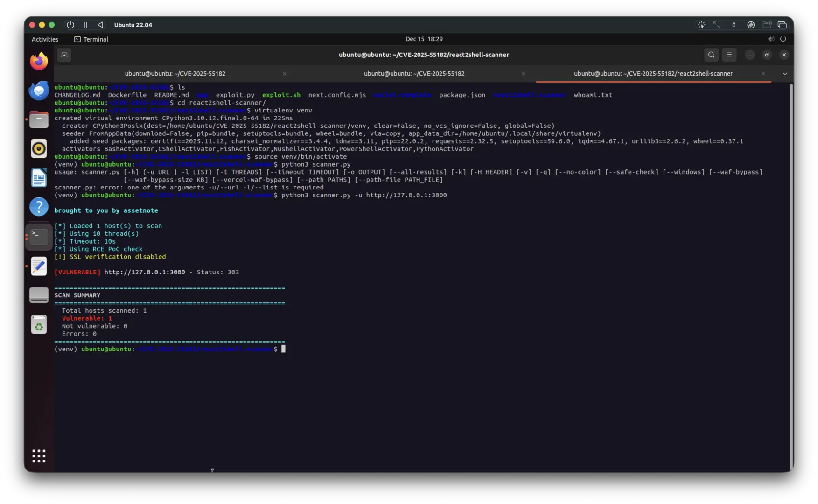This screenshot has height=504, width=818.
Task: Open the tab list chevron on the tab bar
Action: pyautogui.click(x=785, y=73)
